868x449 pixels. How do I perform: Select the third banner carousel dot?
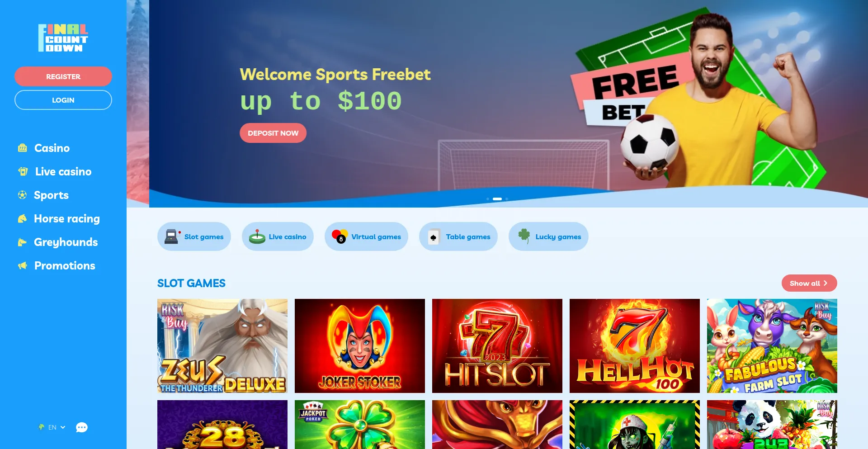click(507, 199)
